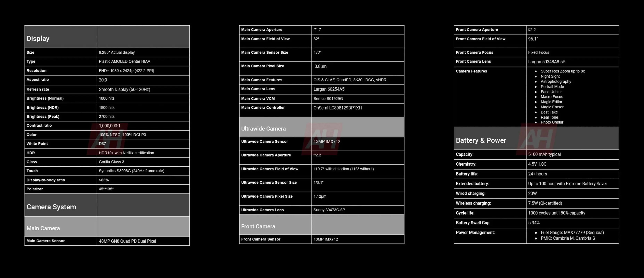
Task: Select the '6.285" Actual display' size value
Action: 117,52
